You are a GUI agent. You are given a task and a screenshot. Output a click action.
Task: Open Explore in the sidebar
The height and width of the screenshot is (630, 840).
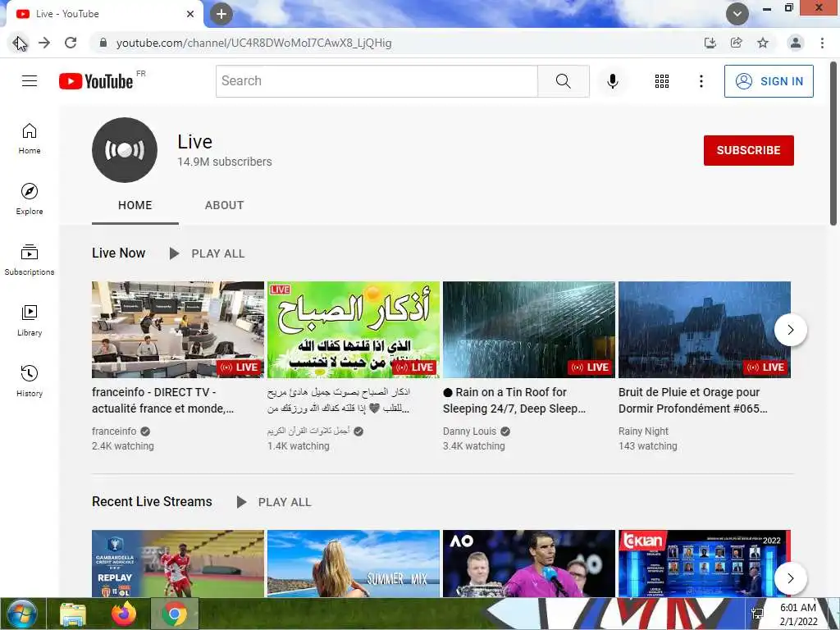click(x=30, y=199)
